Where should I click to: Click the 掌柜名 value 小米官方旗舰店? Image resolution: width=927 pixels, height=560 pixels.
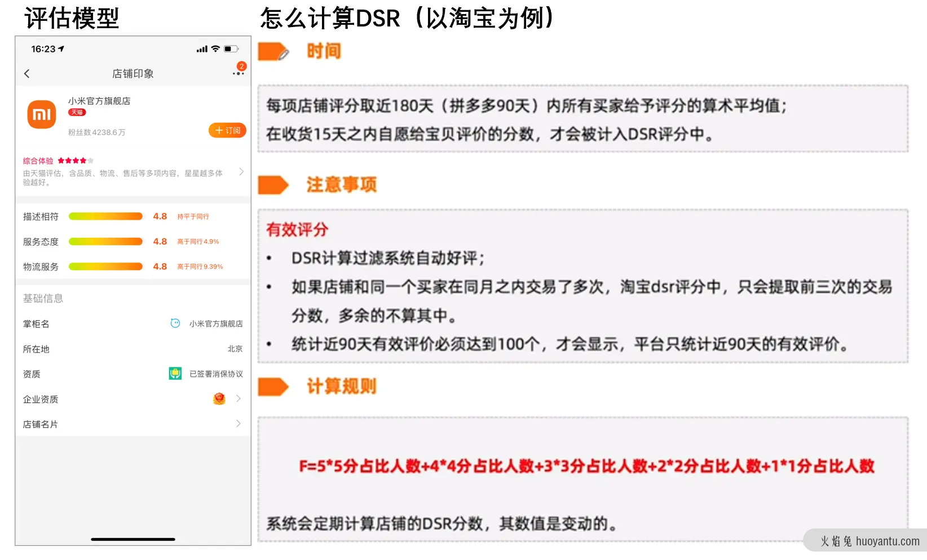coord(216,324)
